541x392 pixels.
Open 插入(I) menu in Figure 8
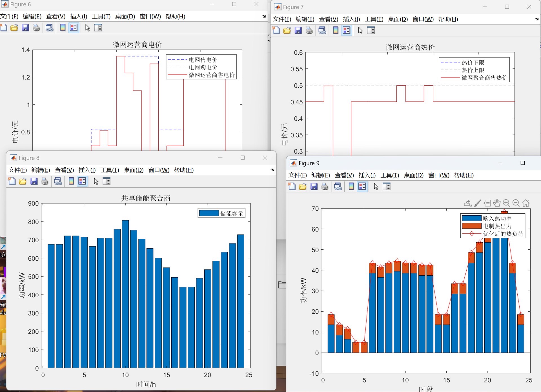pos(87,170)
